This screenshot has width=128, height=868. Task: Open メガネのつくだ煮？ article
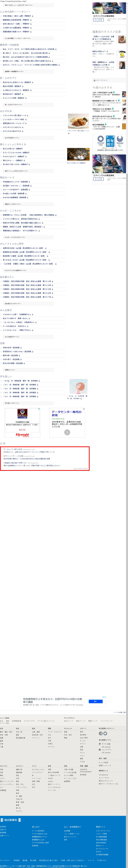tap(17, 314)
